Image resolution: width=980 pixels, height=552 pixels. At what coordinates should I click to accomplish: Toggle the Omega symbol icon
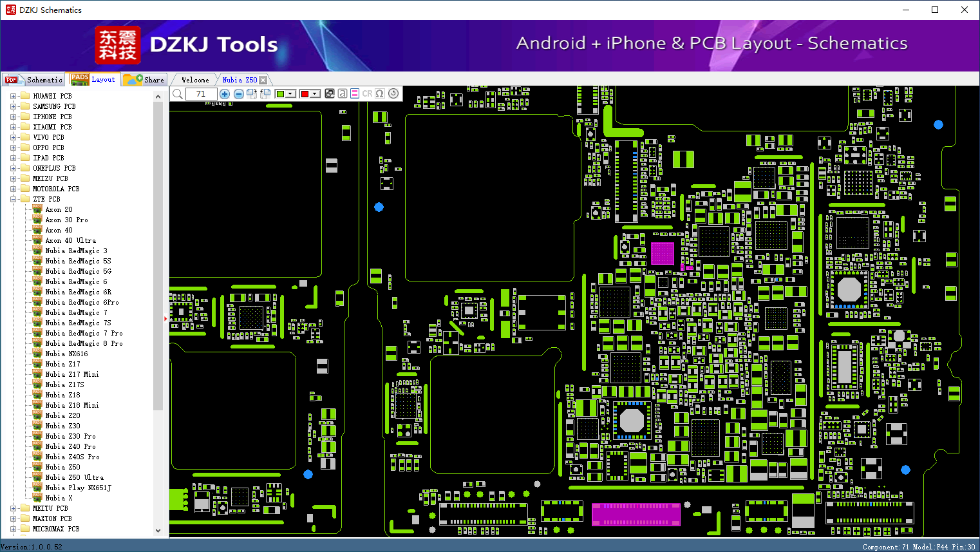380,93
